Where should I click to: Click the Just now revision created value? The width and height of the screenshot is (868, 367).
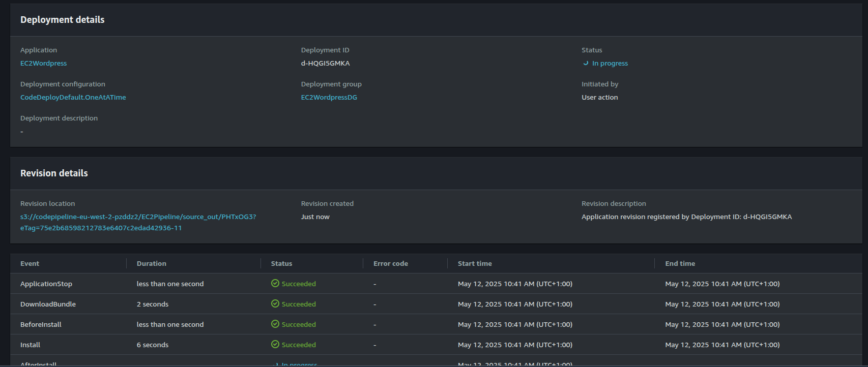[315, 217]
